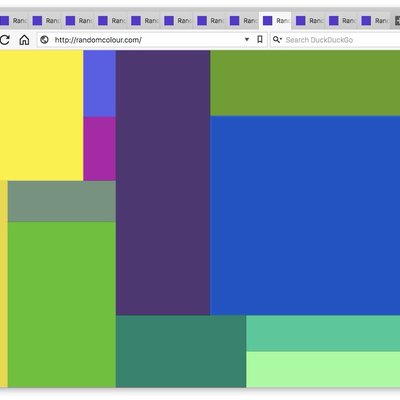Viewport: 400px width, 400px height.
Task: Click the pale light green rectangle
Action: click(x=323, y=369)
